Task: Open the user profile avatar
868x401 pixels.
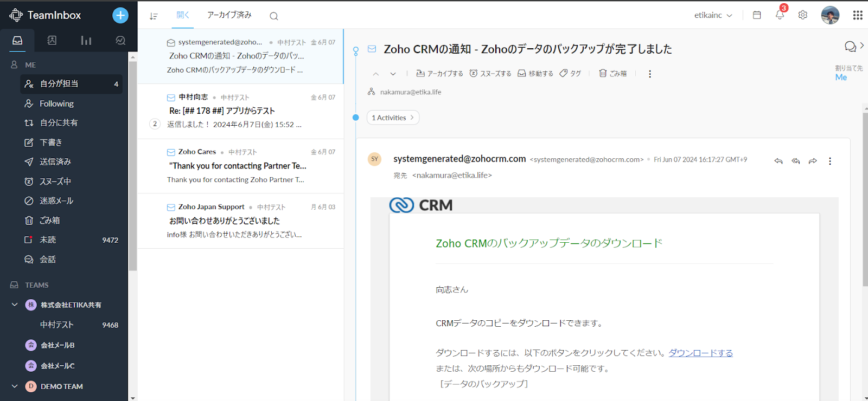Action: coord(830,15)
